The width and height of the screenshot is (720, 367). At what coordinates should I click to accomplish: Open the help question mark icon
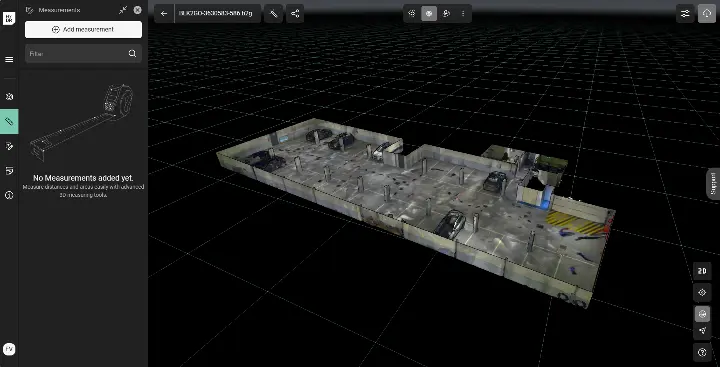(702, 352)
